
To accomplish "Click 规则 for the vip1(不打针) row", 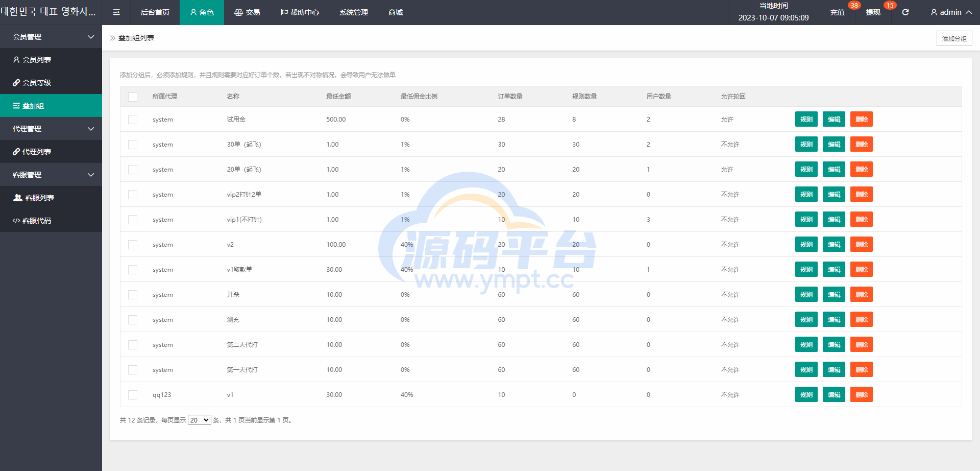I will pos(806,219).
